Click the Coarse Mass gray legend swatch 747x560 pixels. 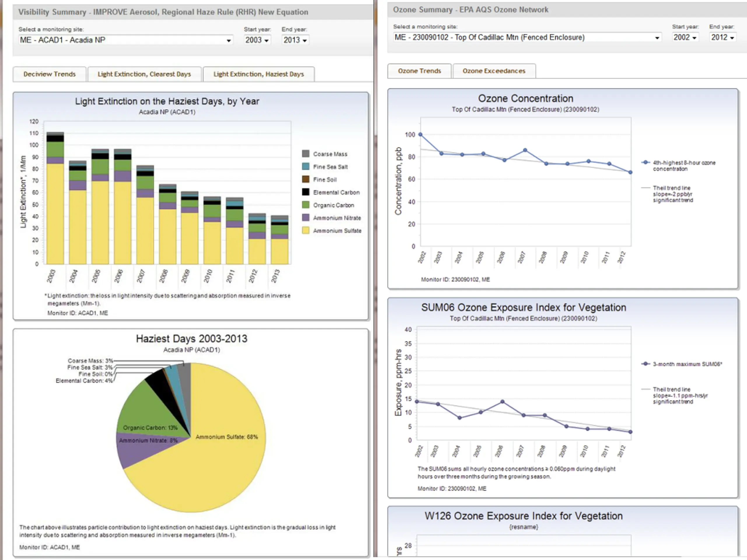(x=306, y=154)
